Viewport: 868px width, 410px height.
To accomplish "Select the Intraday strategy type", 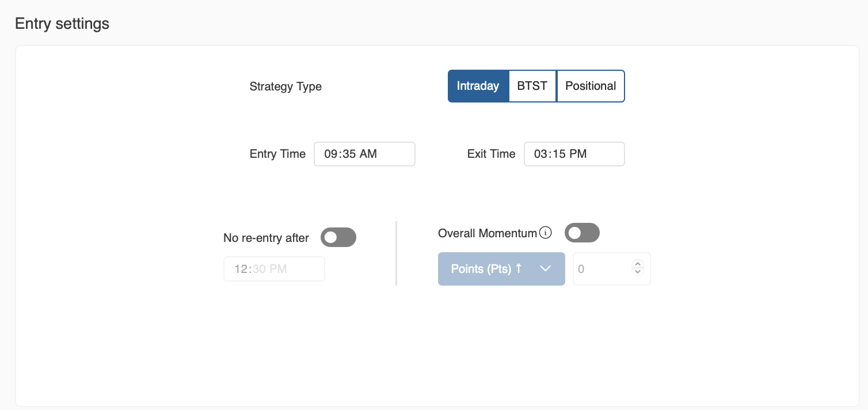I will point(478,86).
